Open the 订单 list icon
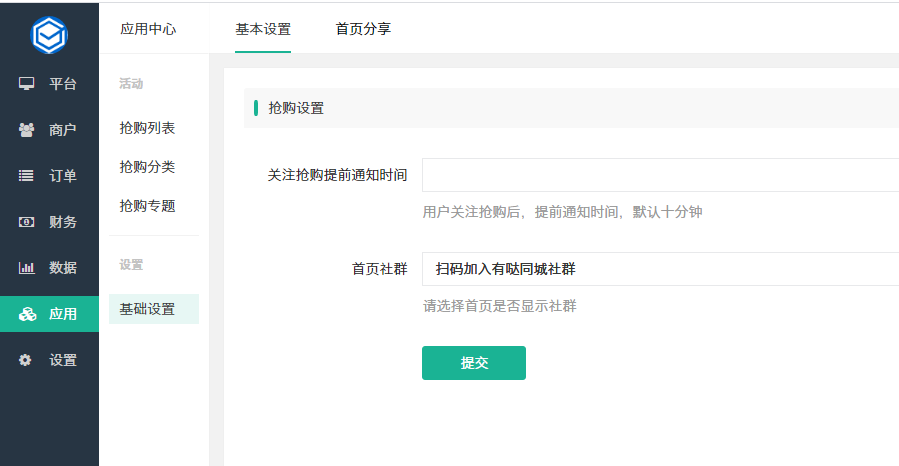This screenshot has width=899, height=466. pyautogui.click(x=26, y=176)
